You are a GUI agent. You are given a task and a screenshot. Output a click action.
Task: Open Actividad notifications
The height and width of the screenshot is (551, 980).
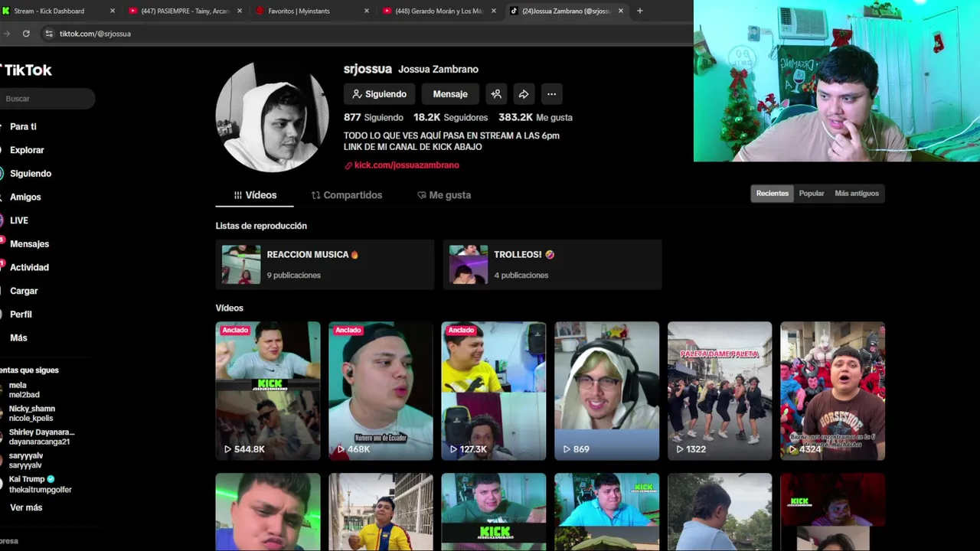(29, 267)
